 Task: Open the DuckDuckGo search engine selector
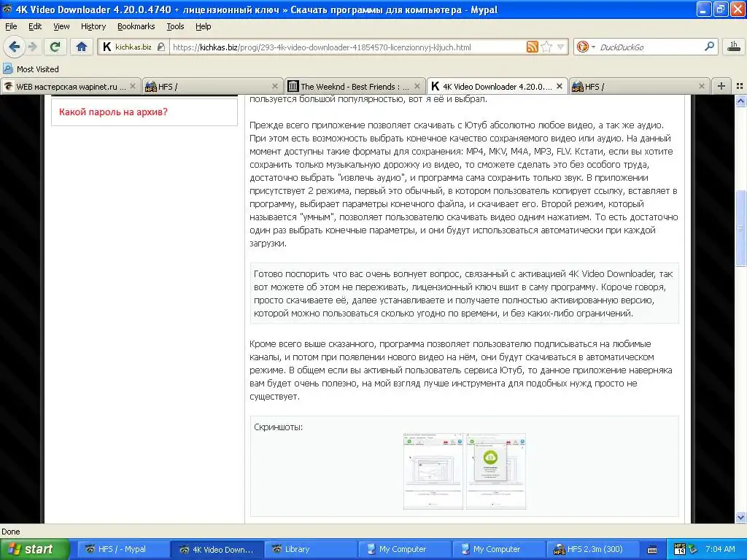tap(586, 47)
